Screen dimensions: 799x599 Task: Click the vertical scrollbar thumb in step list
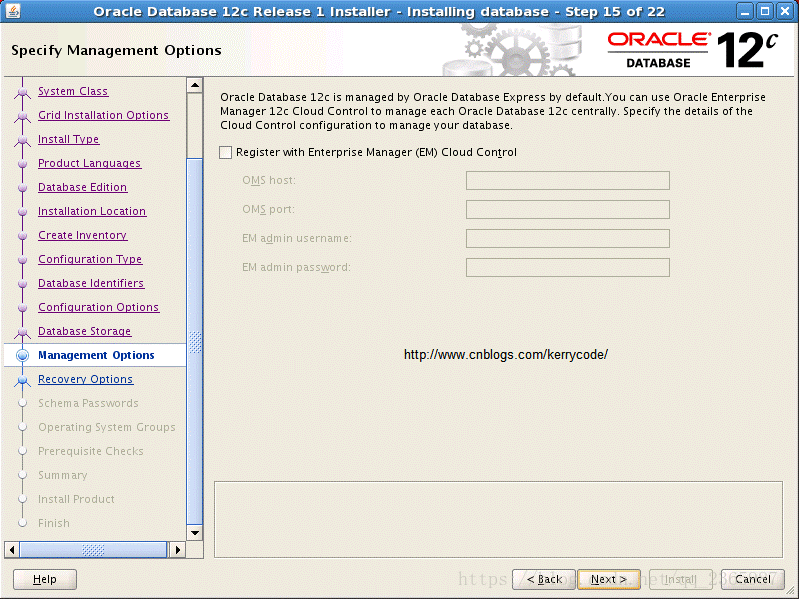pos(195,341)
